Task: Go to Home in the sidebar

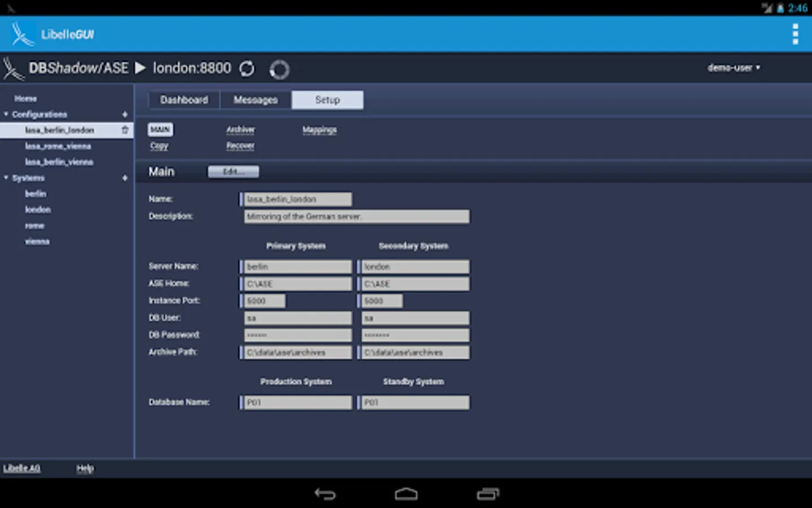Action: (x=25, y=99)
